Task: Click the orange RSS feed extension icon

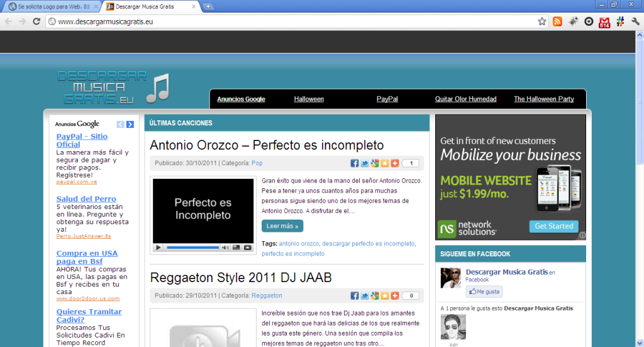Action: coord(557,21)
